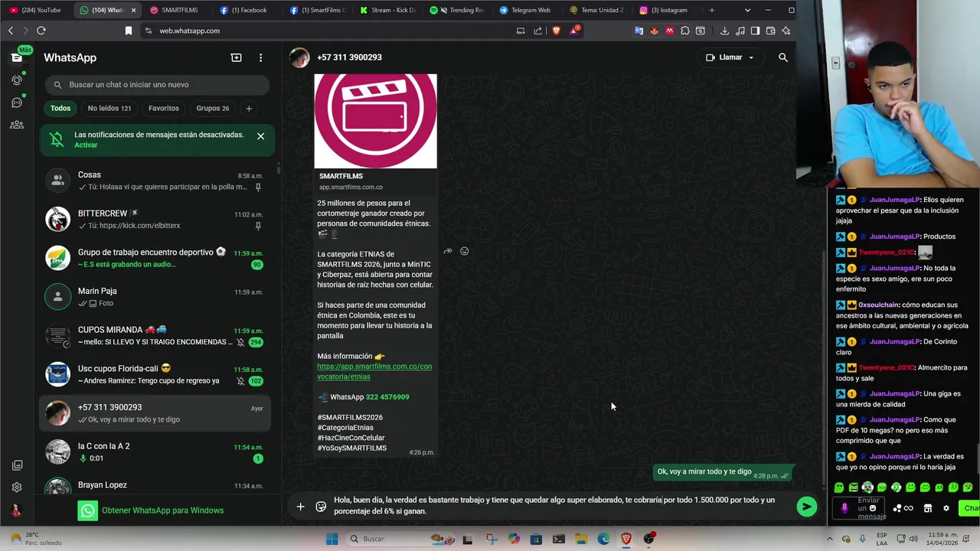This screenshot has width=980, height=551.
Task: Dismiss the notifications disabled banner
Action: (260, 136)
